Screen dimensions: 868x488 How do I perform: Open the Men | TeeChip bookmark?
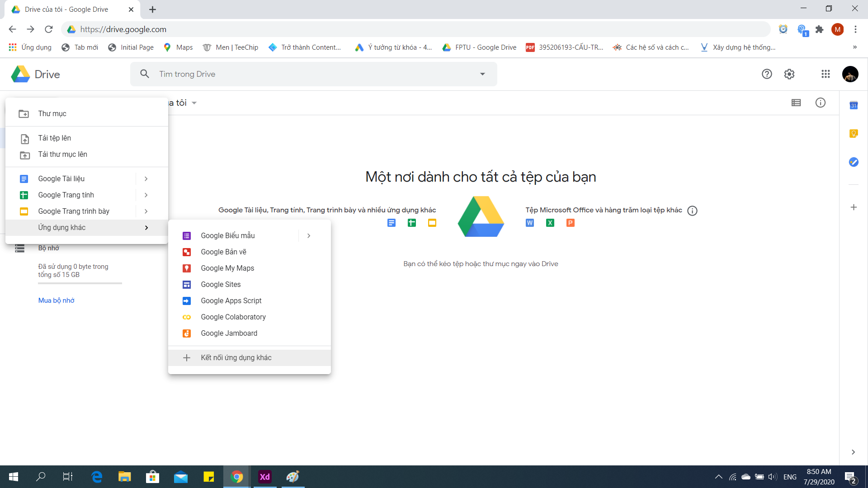click(x=231, y=47)
